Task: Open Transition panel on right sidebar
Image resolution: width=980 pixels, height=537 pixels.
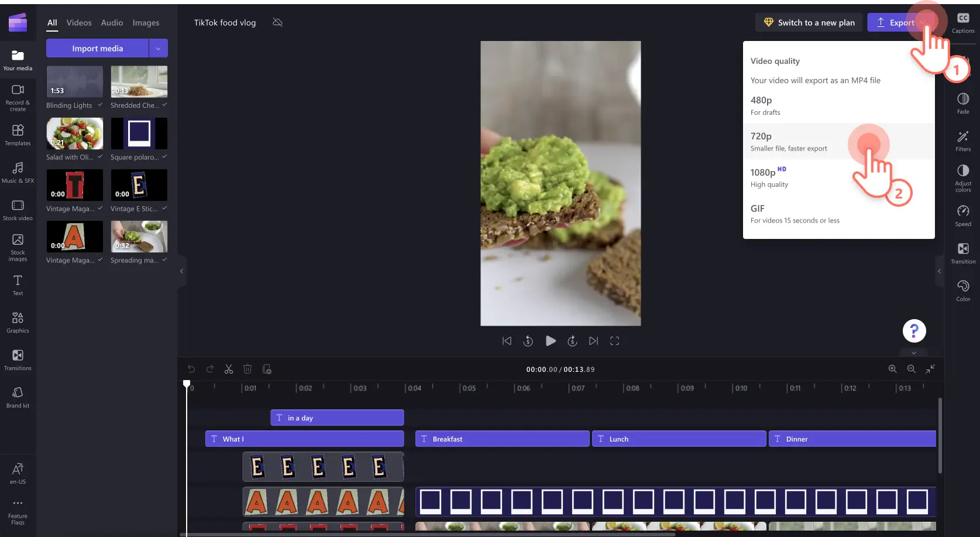Action: coord(963,253)
